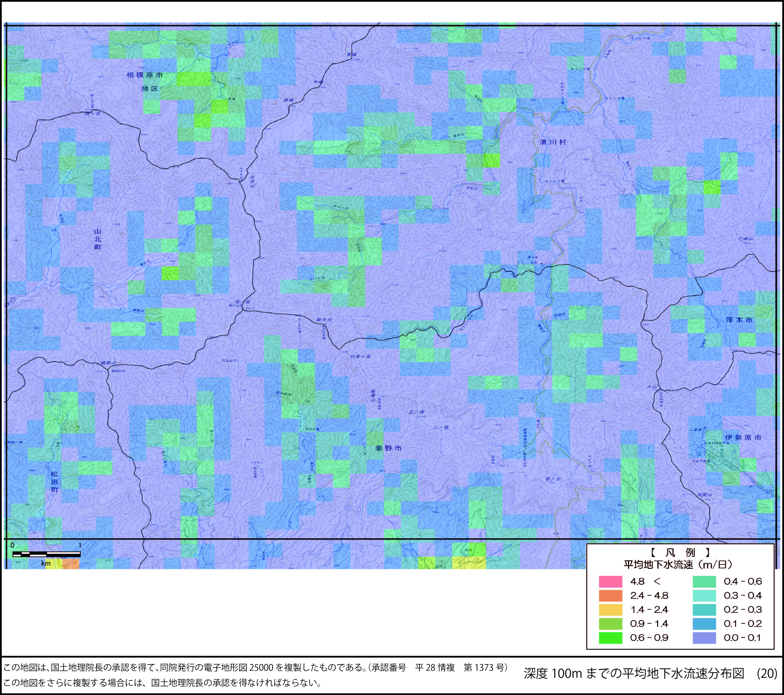Viewport: 784px width, 695px height.
Task: Click the 清川村 place label
Action: [553, 142]
